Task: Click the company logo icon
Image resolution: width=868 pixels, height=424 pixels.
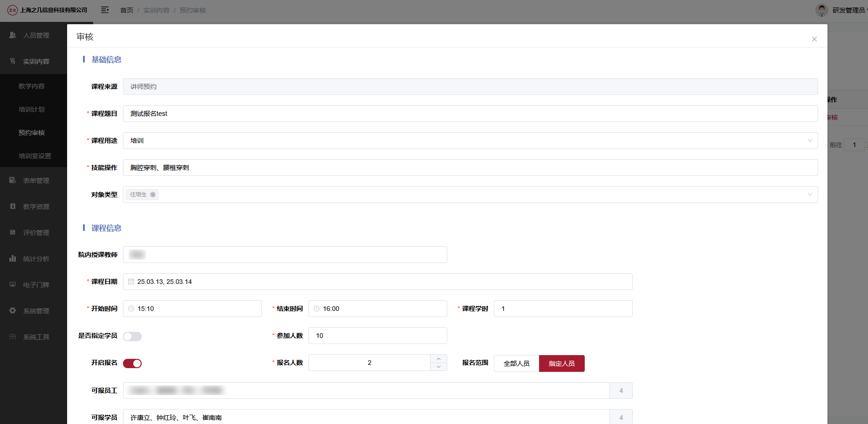Action: (13, 10)
